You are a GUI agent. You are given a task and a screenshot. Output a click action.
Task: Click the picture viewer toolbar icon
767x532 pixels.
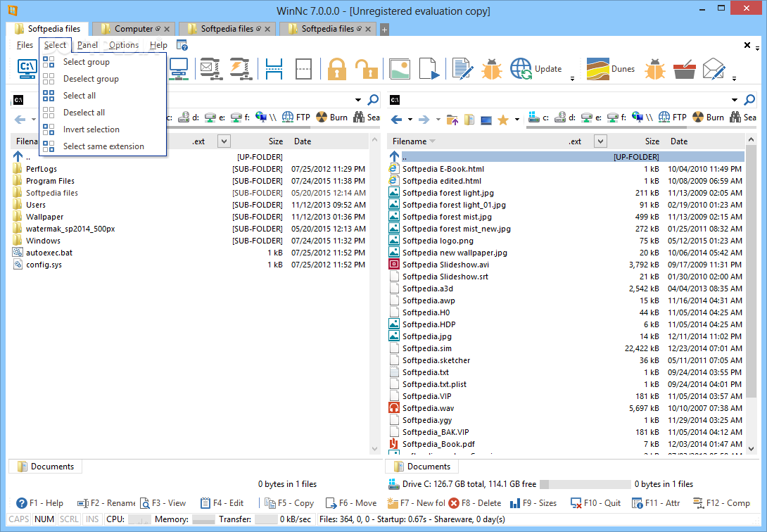(400, 68)
